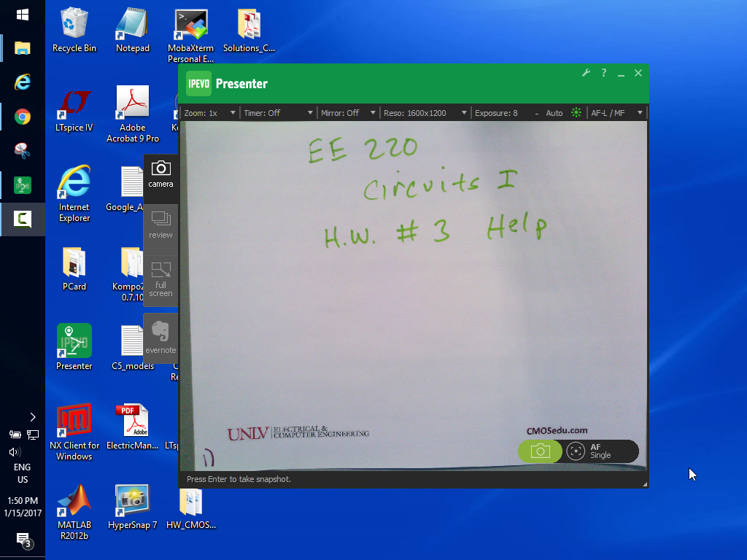Open the clock showing 1:50 PM
The image size is (747, 560).
pos(23,507)
